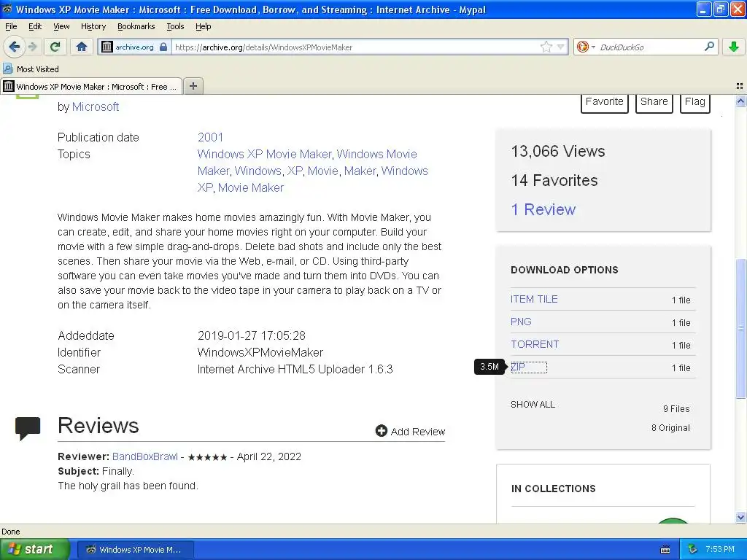Open the Most Visited bookmarks folder
Image resolution: width=747 pixels, height=560 pixels.
pos(31,69)
